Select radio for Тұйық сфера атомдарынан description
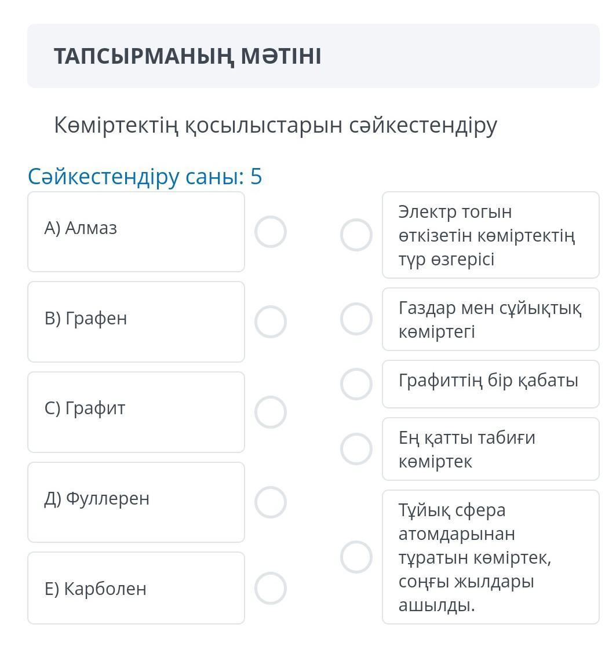The image size is (616, 672). [356, 557]
